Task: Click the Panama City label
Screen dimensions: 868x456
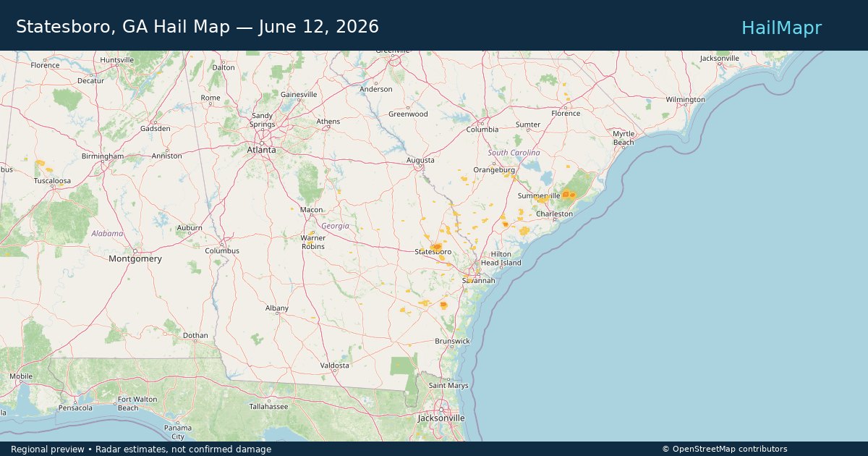Action: pos(178,432)
